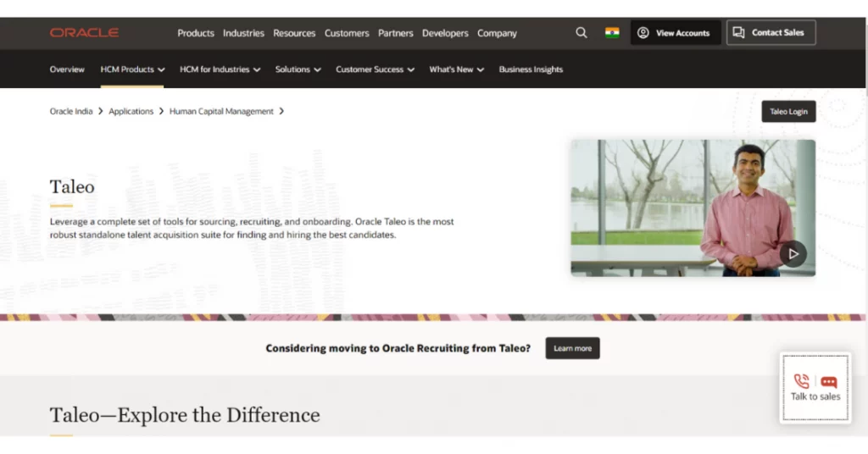The width and height of the screenshot is (868, 454).
Task: Open the search magnifier icon
Action: [x=581, y=33]
